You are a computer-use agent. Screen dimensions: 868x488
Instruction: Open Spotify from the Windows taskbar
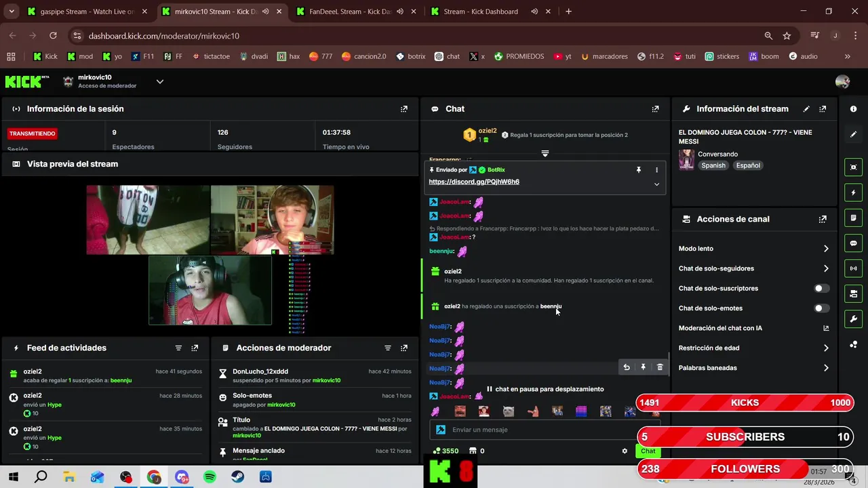pos(210,477)
